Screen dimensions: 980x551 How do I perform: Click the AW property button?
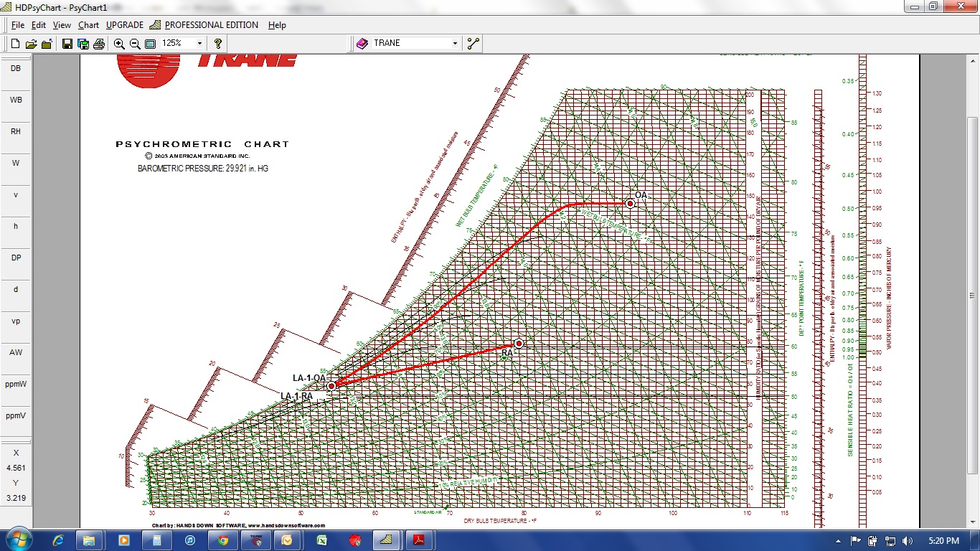[15, 352]
